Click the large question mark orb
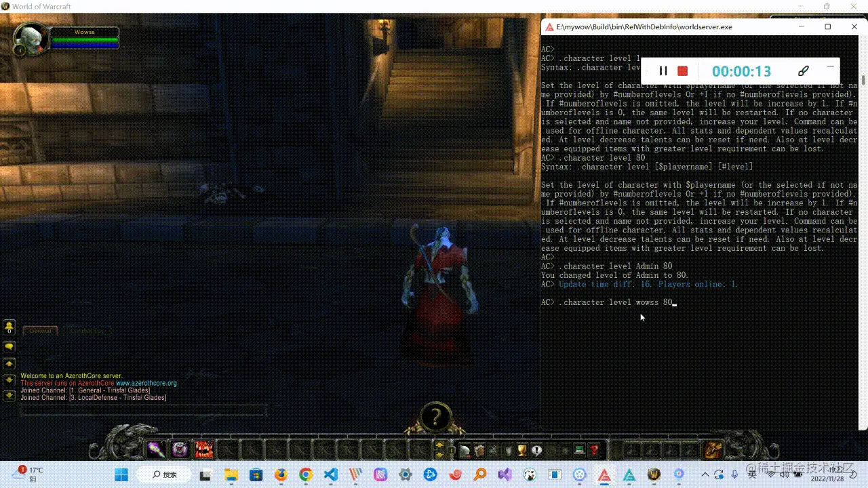Screen dimensions: 868x488 click(x=436, y=417)
